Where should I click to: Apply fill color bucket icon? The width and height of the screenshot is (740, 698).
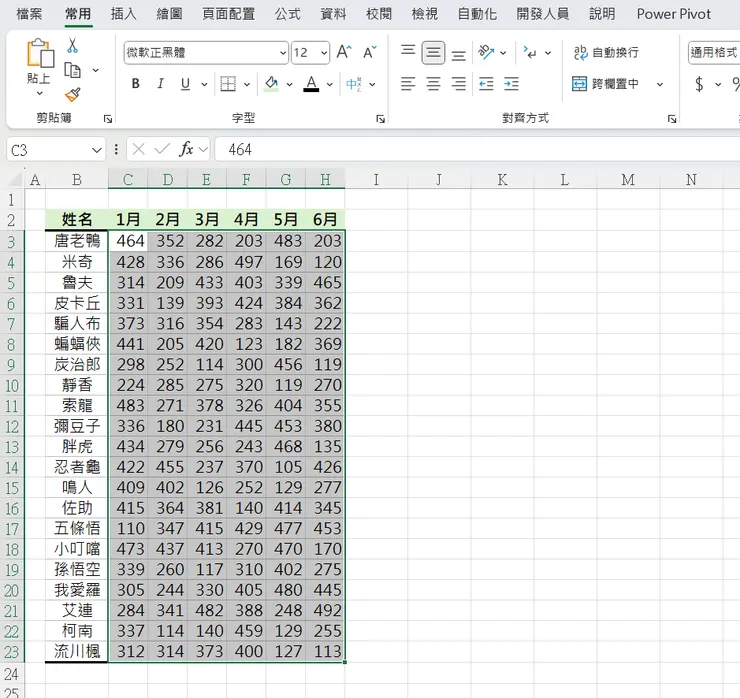pyautogui.click(x=271, y=84)
